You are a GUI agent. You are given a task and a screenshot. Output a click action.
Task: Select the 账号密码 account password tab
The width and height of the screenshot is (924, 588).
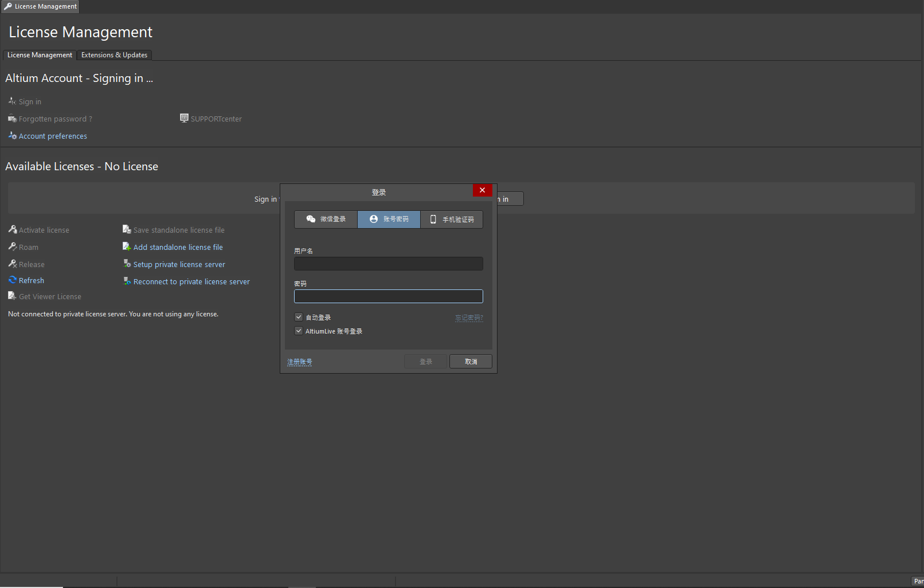coord(389,219)
